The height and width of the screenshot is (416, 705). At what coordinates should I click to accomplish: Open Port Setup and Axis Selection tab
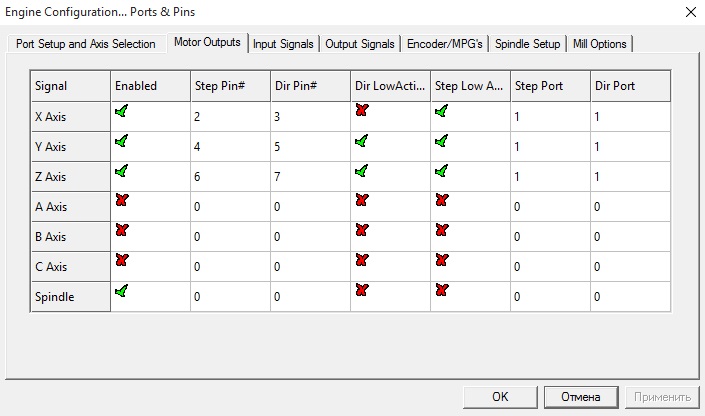click(x=85, y=44)
